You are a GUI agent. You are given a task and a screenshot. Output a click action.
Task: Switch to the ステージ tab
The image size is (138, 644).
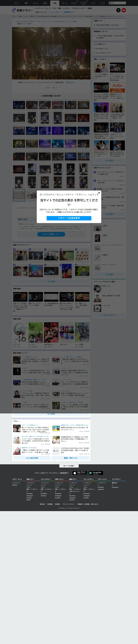click(64, 3)
